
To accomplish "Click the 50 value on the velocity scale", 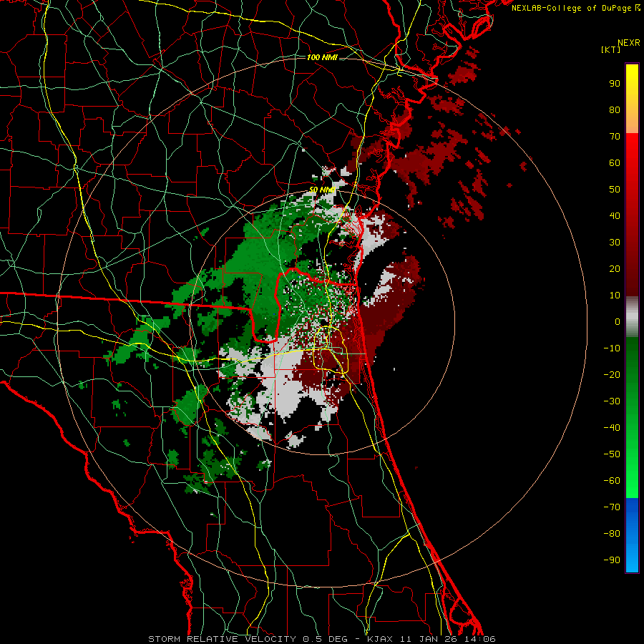I will (x=615, y=190).
